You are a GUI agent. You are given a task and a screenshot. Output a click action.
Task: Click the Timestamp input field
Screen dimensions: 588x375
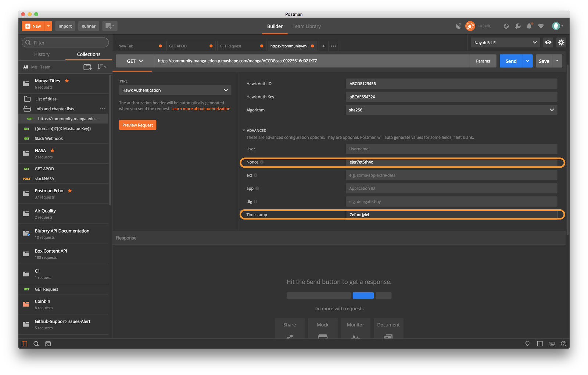tap(451, 215)
